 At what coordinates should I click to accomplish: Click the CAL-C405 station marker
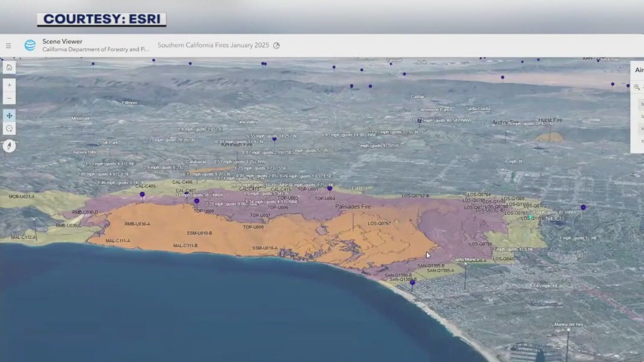[142, 194]
